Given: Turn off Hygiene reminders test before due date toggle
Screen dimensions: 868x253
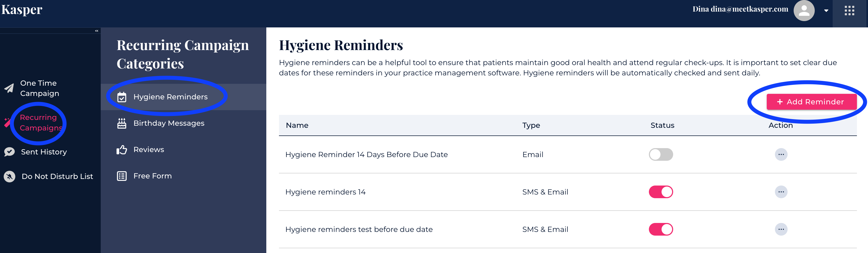Looking at the screenshot, I should click(660, 230).
